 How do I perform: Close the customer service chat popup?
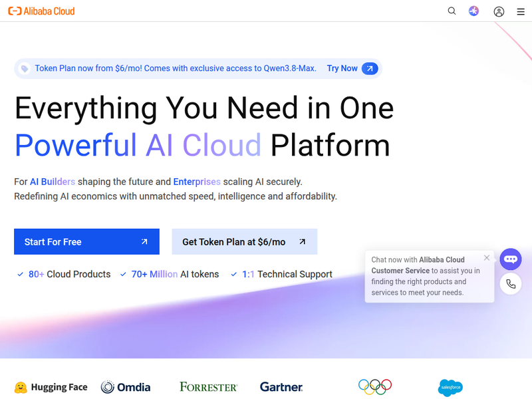tap(487, 258)
